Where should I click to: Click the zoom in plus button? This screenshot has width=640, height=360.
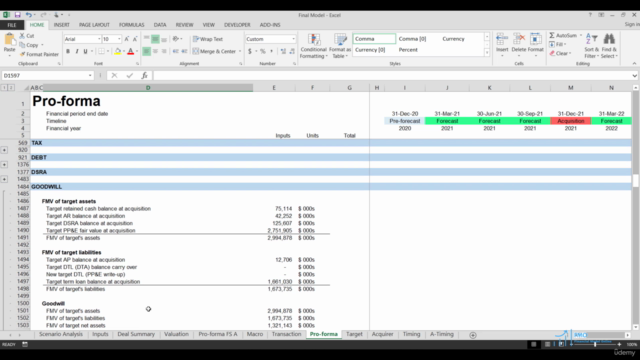(x=619, y=344)
